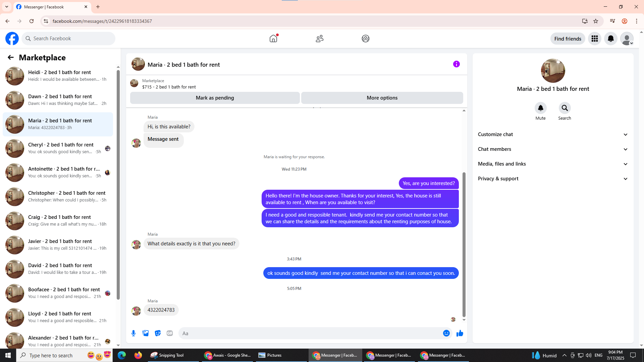Open Chrome profile icon
The height and width of the screenshot is (362, 644).
(625, 21)
